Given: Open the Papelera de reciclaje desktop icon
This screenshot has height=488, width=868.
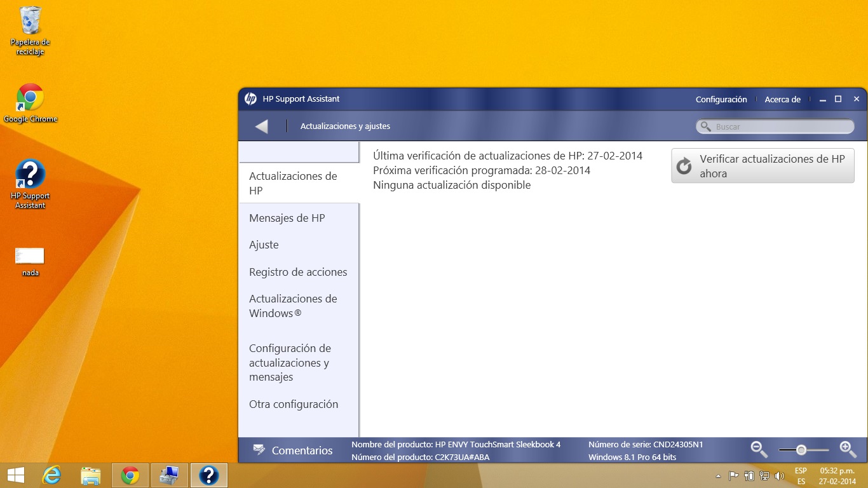Looking at the screenshot, I should click(x=31, y=30).
